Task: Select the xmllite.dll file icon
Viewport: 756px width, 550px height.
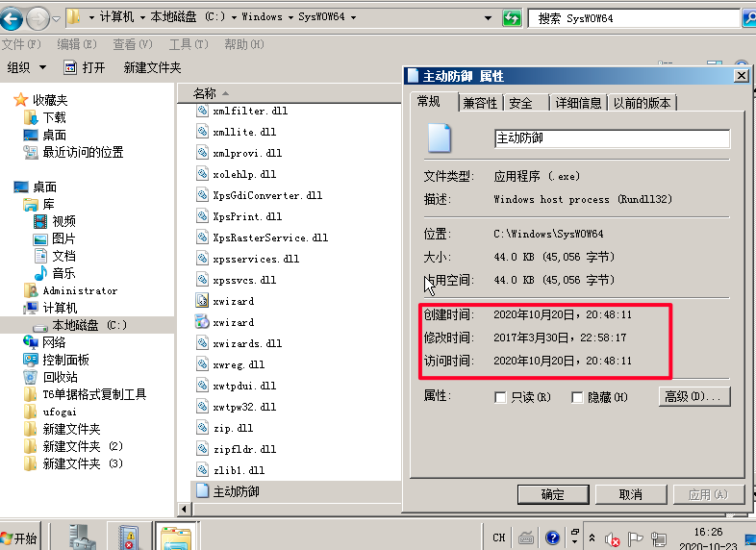Action: pyautogui.click(x=202, y=132)
